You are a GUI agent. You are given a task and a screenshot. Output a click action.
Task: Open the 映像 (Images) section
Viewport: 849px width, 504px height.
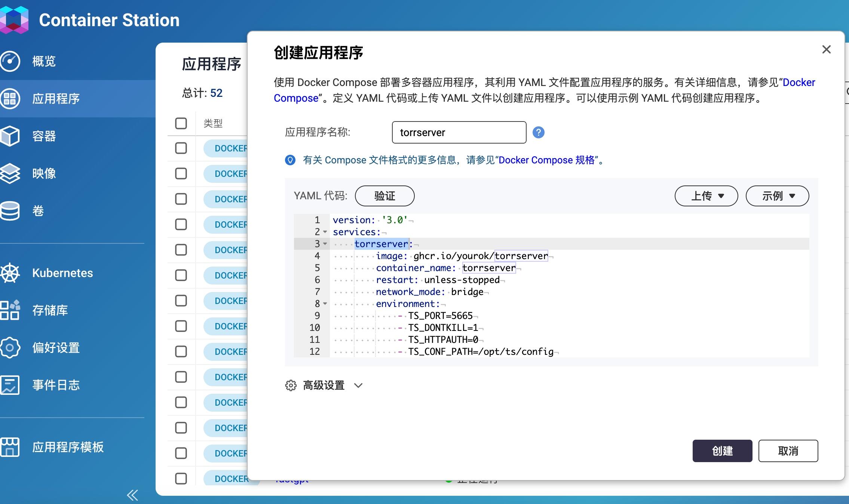tap(43, 173)
